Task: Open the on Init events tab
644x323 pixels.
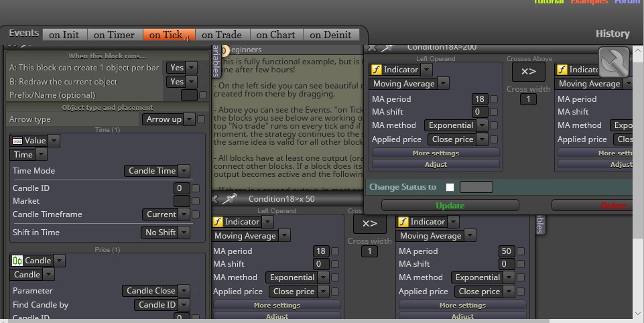Action: point(64,35)
